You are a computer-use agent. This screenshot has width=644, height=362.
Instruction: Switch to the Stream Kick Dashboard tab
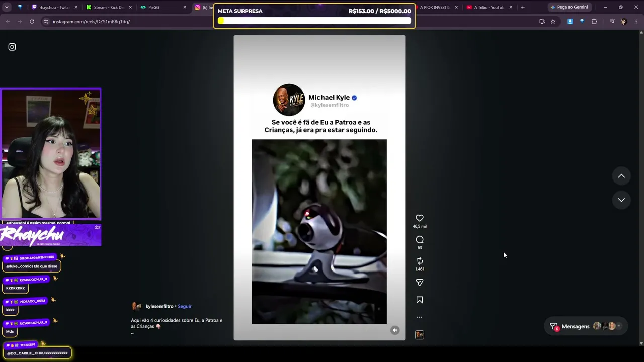coord(109,7)
